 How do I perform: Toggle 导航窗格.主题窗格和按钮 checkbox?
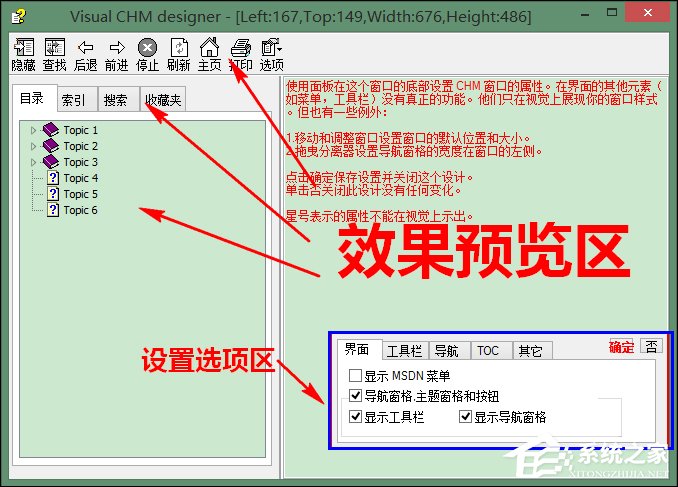[355, 395]
